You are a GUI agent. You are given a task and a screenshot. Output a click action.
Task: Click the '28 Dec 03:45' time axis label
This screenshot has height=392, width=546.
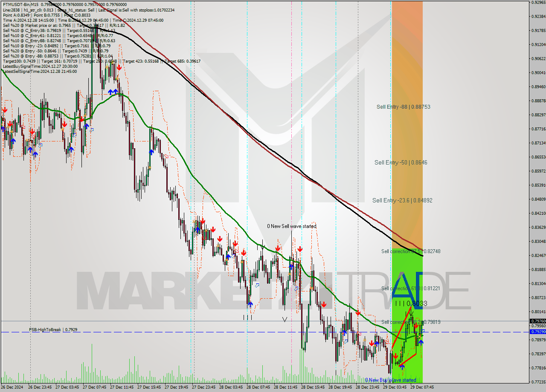point(231,387)
